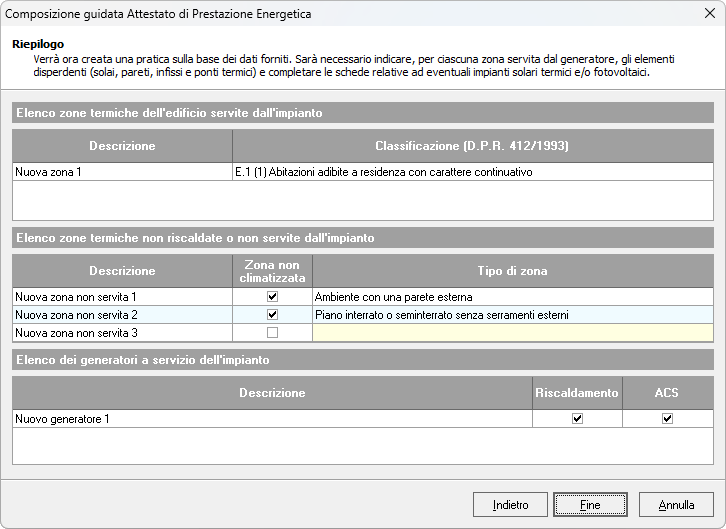This screenshot has width=726, height=529.
Task: Toggle Riscaldamento checkbox for Nuovo generatore 1
Action: point(576,419)
